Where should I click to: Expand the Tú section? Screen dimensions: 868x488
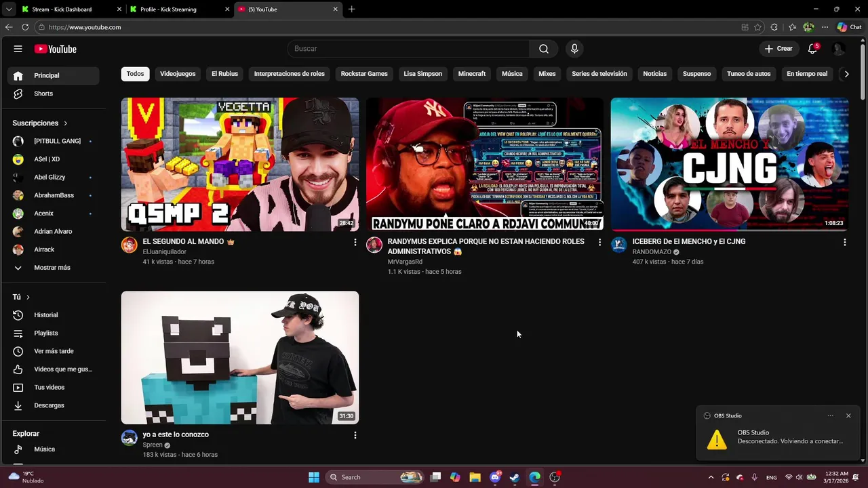tap(21, 297)
